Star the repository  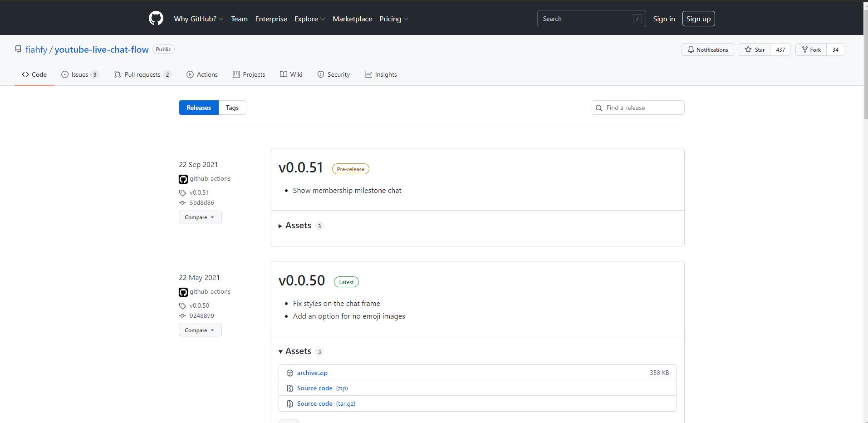point(755,49)
